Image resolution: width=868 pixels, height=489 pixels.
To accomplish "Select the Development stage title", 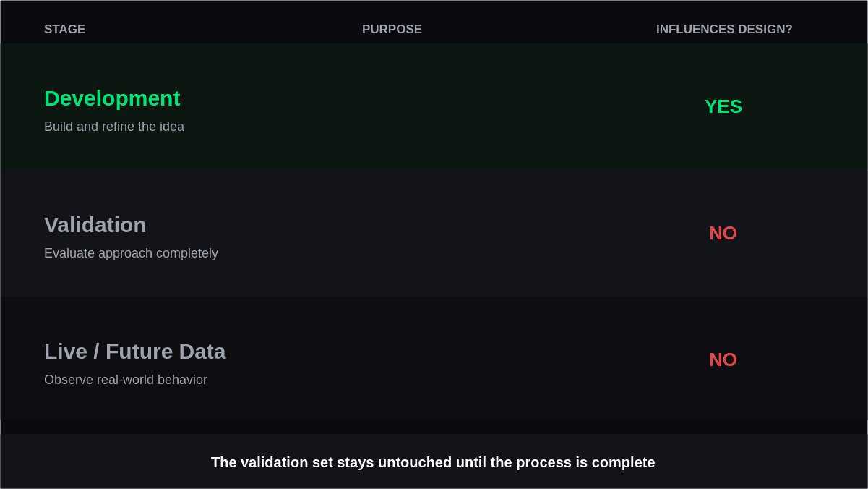I will click(112, 98).
